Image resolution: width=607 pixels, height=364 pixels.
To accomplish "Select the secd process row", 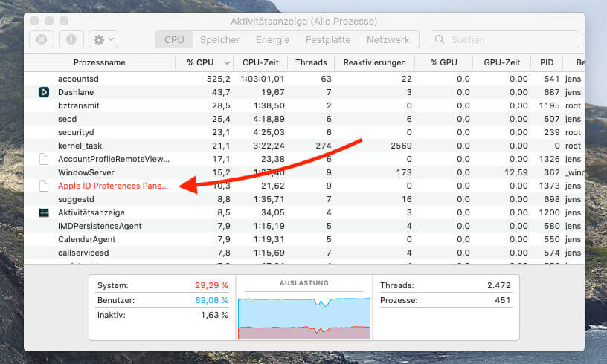I will tap(304, 119).
